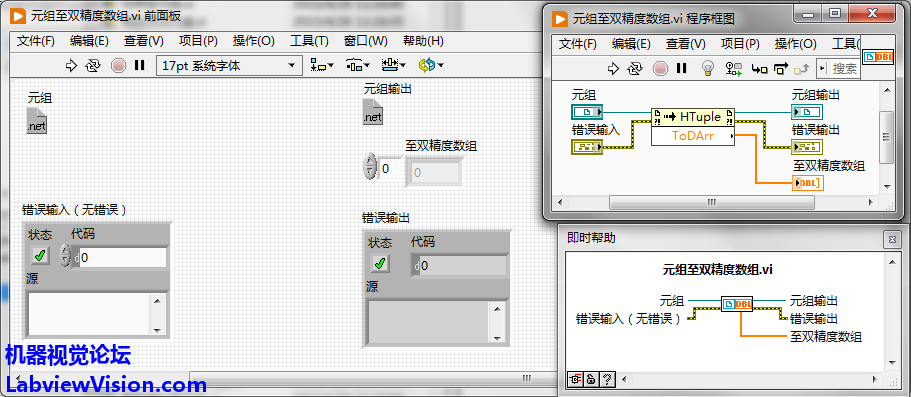Click block diagram horizontal scrollbar thumb
Viewport: 911px width, 397px height.
tap(712, 202)
